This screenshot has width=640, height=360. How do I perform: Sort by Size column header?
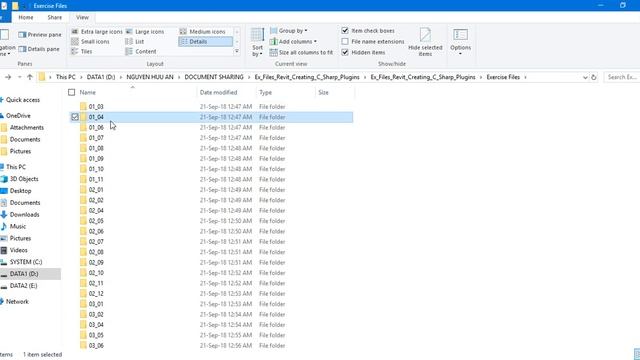pyautogui.click(x=323, y=93)
